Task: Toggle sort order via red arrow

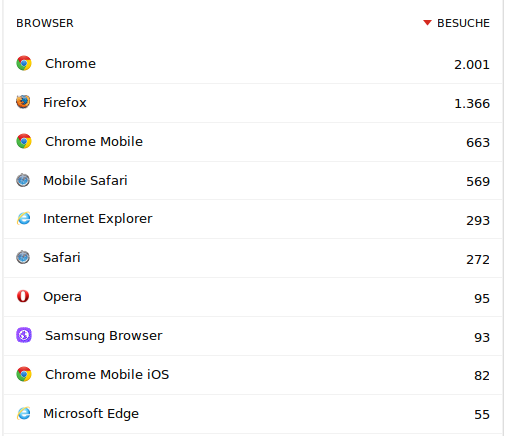Action: [x=427, y=23]
